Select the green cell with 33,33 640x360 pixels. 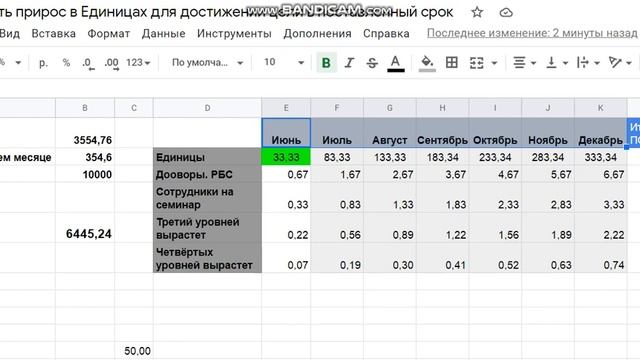pyautogui.click(x=286, y=157)
